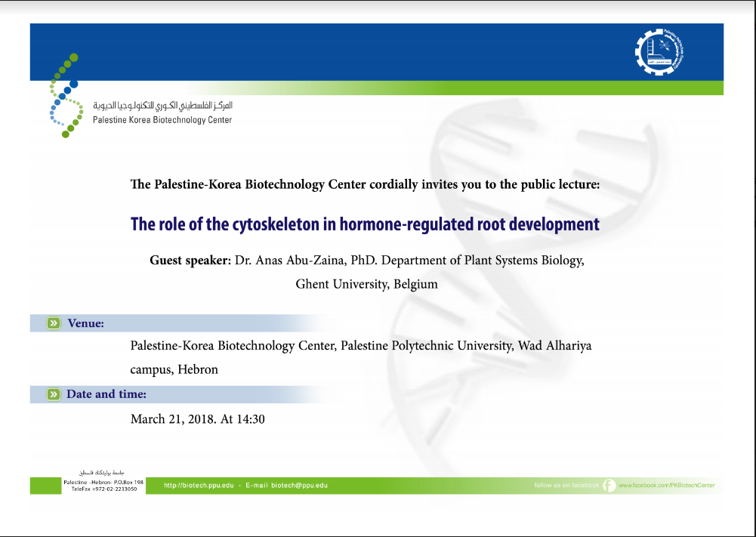Viewport: 756px width, 537px height.
Task: Click 'Palestine -Hebron- P.O.Box 198' address
Action: click(103, 482)
